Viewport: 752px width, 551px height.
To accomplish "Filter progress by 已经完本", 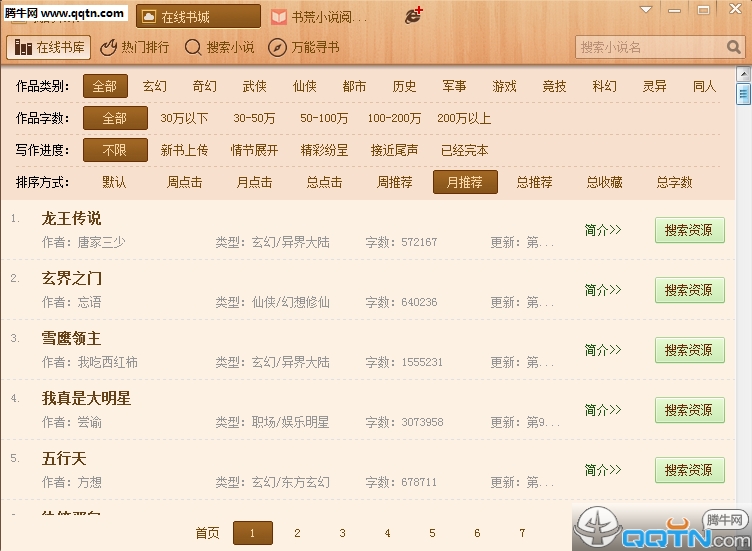I will click(x=464, y=150).
